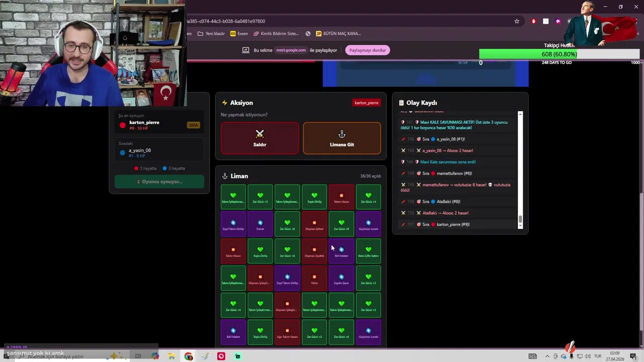
Task: Click the lightning icon beside Aksiyon
Action: pyautogui.click(x=225, y=103)
